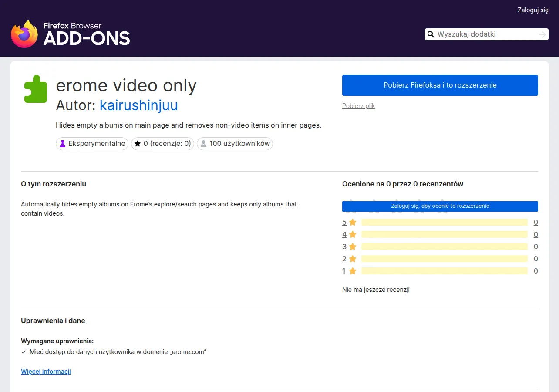Screen dimensions: 559x392
Task: Click the star icon in the 4-star row
Action: (x=353, y=234)
